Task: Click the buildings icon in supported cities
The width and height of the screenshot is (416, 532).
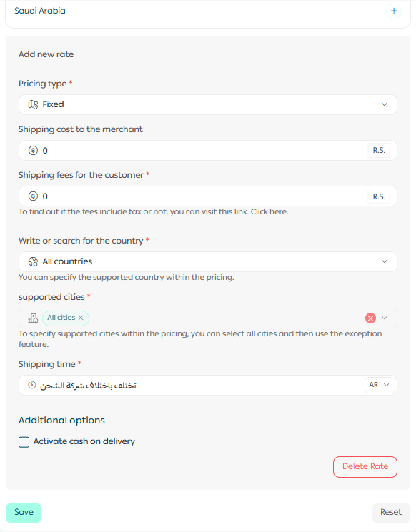Action: 33,318
